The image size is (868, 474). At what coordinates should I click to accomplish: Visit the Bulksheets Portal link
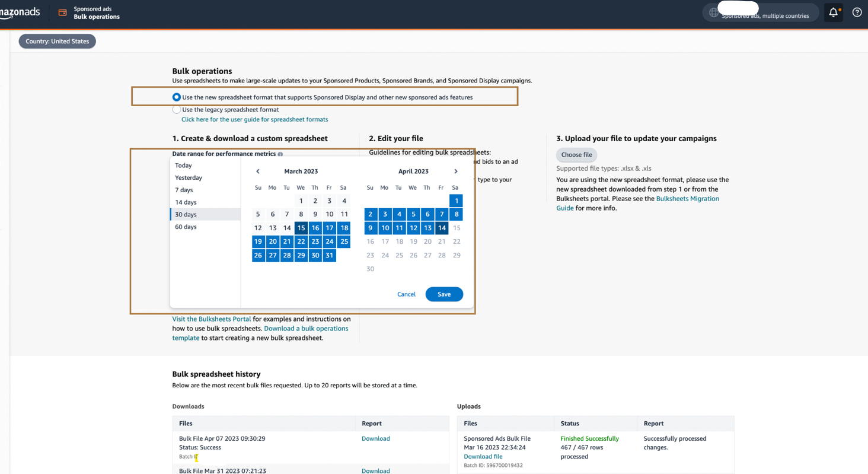[212, 319]
